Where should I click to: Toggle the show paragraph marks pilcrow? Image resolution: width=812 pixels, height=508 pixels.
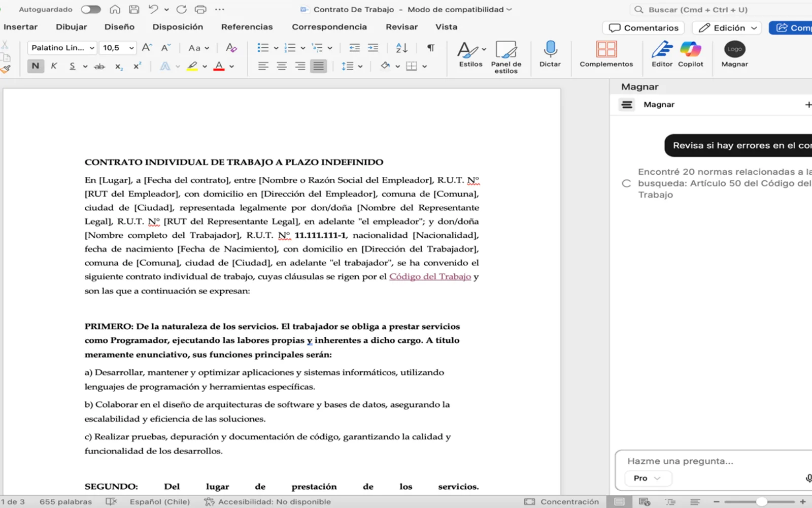click(x=430, y=48)
